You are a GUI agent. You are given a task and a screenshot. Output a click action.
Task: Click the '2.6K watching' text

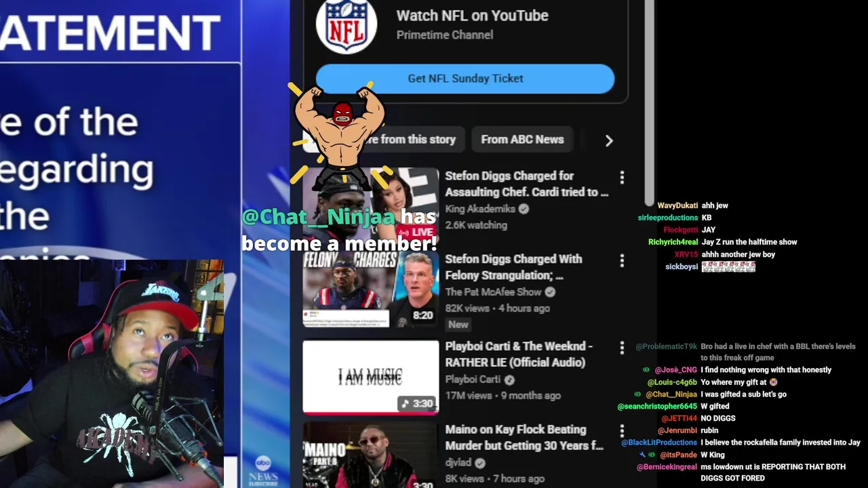(476, 225)
